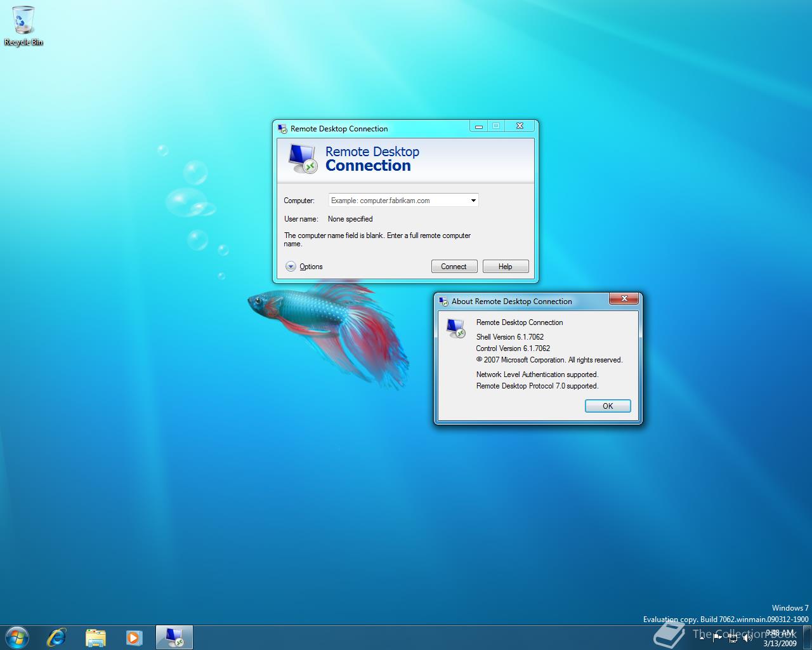Launch Internet Explorer from the taskbar
This screenshot has height=650, width=812.
pos(57,637)
